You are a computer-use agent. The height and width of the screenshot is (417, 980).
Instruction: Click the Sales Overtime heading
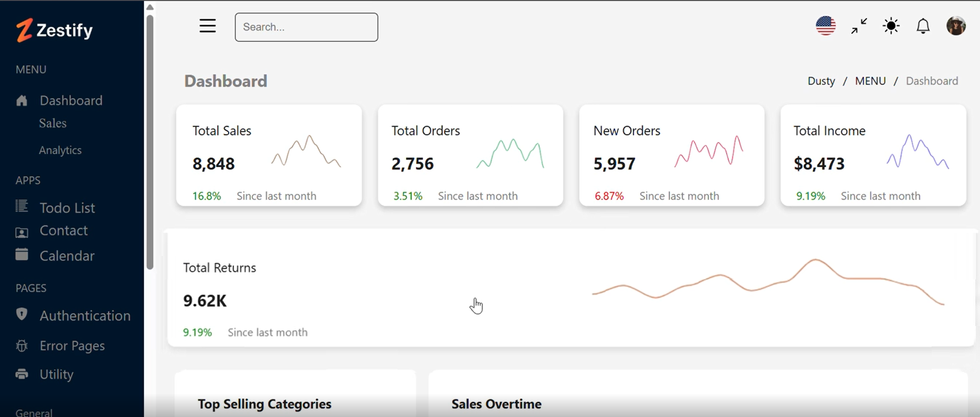click(496, 404)
